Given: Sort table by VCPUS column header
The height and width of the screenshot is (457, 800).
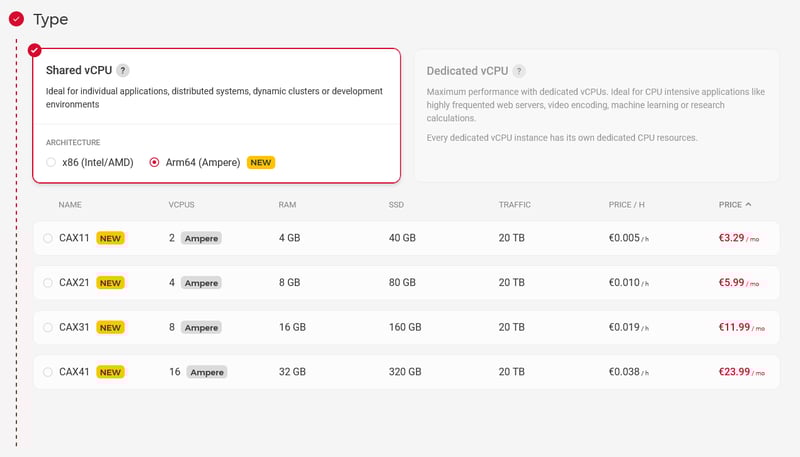Looking at the screenshot, I should (181, 204).
